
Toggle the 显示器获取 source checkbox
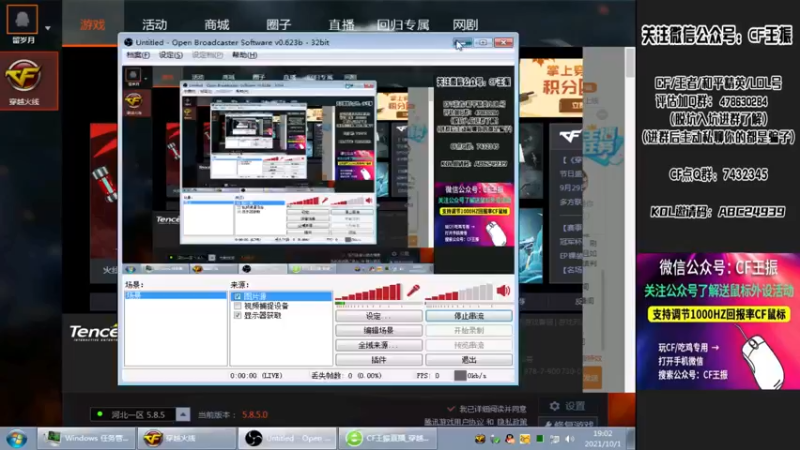[x=237, y=316]
